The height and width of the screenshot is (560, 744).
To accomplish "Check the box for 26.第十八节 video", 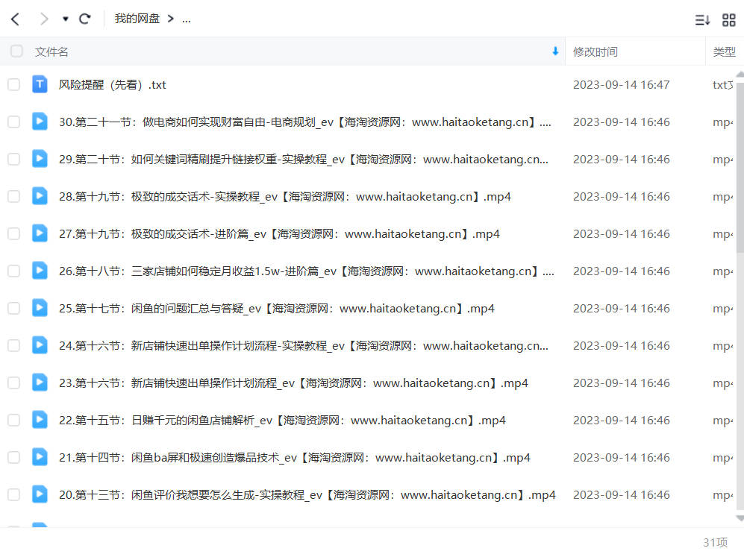I will point(13,271).
